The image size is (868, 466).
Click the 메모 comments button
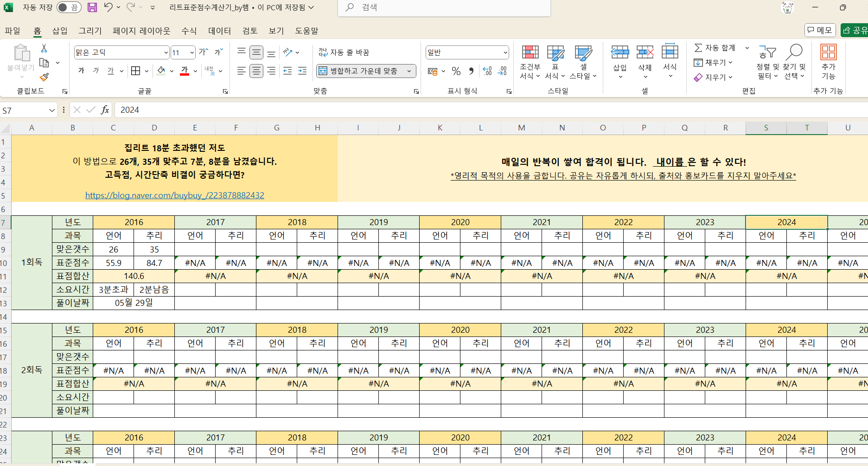point(820,30)
